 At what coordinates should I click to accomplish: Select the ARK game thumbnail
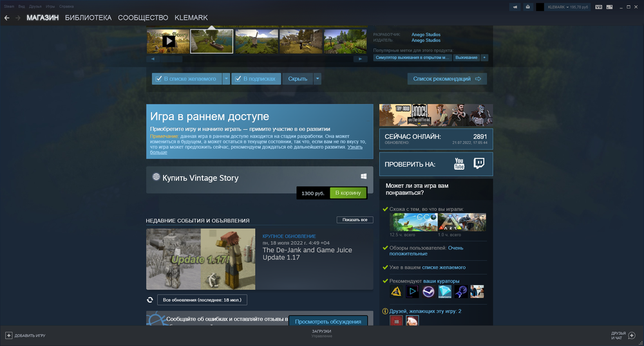tap(462, 222)
